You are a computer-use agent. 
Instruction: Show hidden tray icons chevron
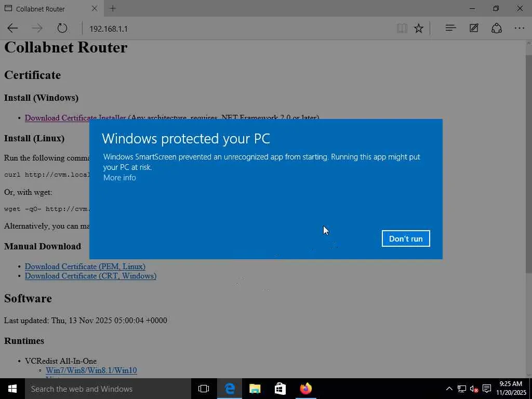click(449, 389)
